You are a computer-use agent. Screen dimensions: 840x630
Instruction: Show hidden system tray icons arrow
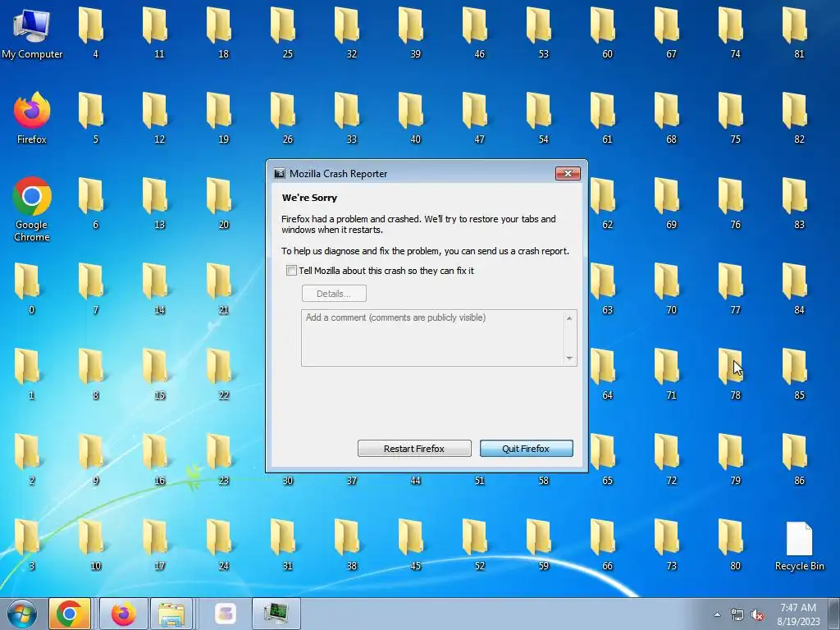pos(717,614)
